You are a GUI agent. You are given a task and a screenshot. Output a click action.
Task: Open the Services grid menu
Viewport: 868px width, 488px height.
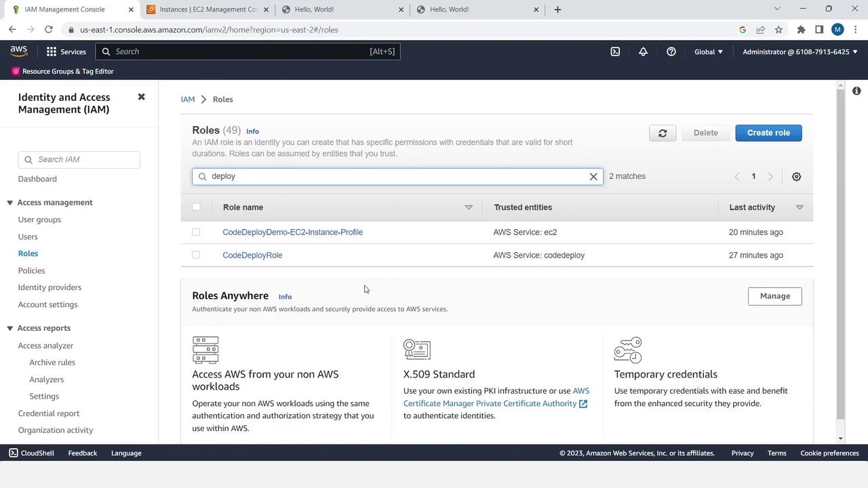66,52
